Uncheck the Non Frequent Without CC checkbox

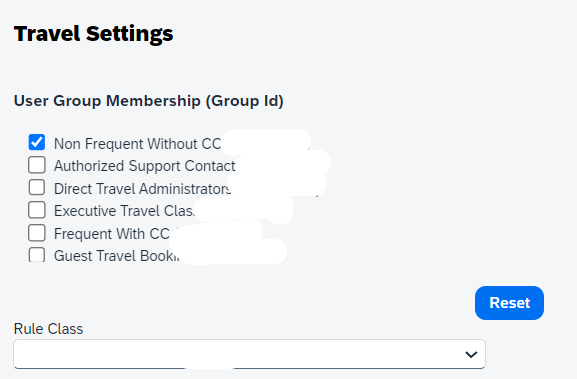tap(37, 142)
